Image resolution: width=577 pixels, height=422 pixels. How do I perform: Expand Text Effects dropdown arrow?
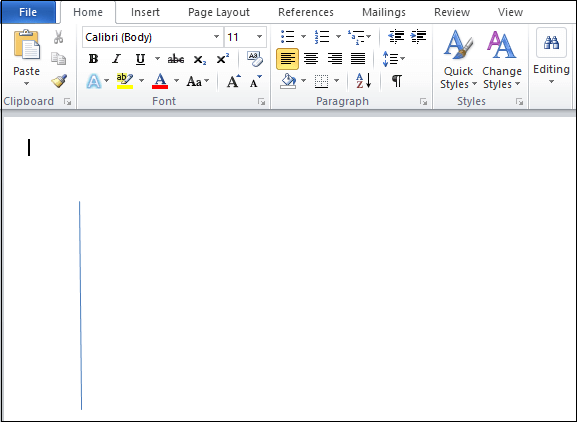[106, 81]
